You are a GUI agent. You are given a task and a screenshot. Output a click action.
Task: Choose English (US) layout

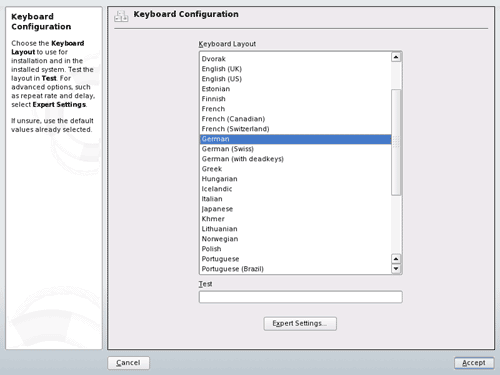(x=295, y=79)
